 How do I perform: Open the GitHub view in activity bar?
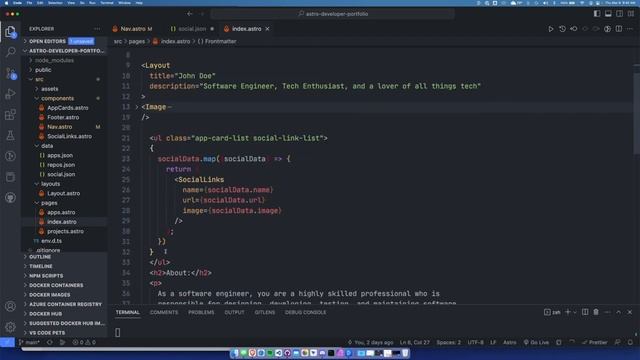tap(11, 198)
